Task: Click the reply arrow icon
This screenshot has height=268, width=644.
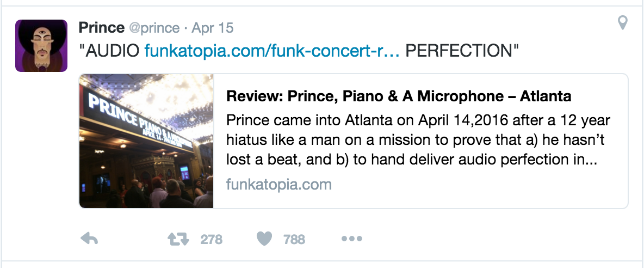Action: [89, 239]
